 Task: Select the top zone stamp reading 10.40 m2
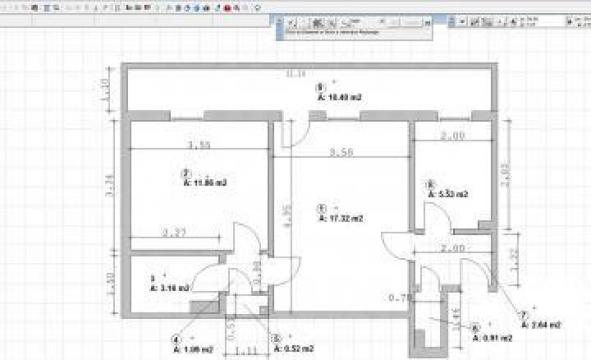340,97
